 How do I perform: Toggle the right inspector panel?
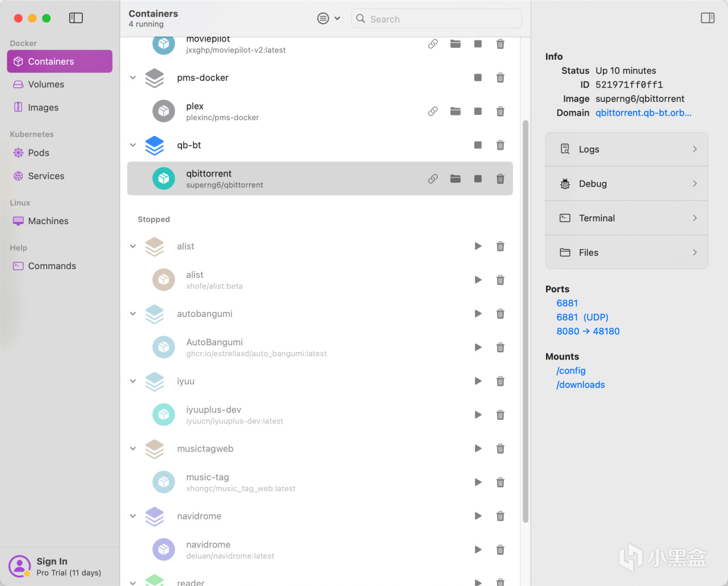coord(708,18)
